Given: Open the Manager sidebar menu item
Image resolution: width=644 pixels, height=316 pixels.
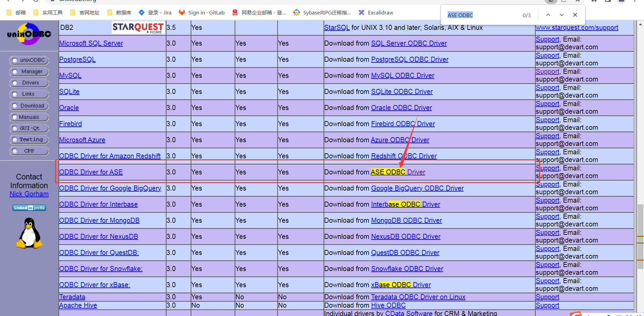Looking at the screenshot, I should click(x=29, y=72).
